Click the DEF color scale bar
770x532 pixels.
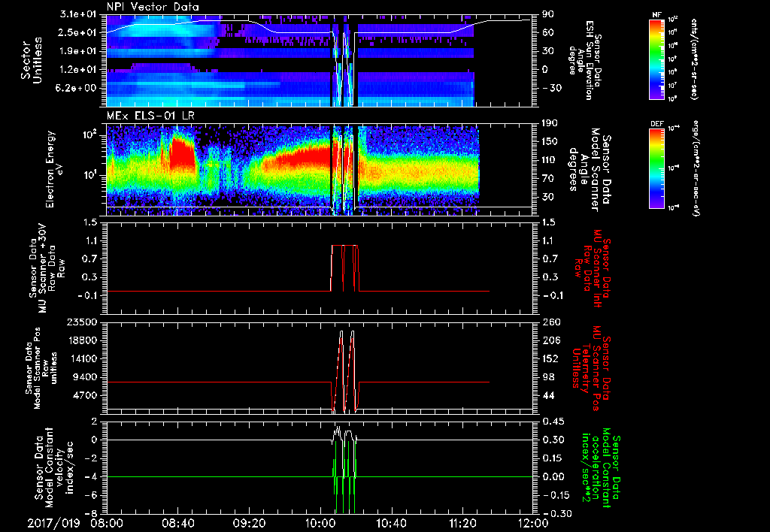tap(656, 168)
